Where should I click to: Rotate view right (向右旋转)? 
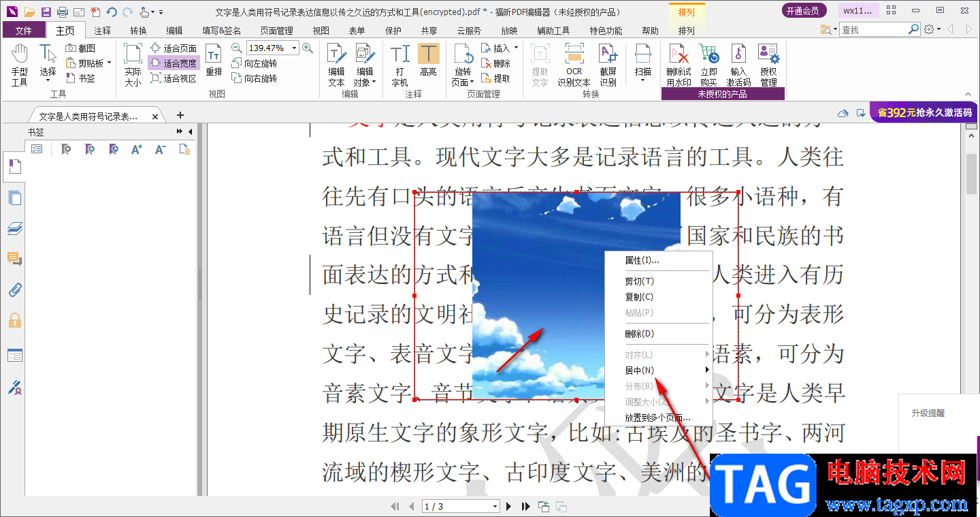point(255,78)
